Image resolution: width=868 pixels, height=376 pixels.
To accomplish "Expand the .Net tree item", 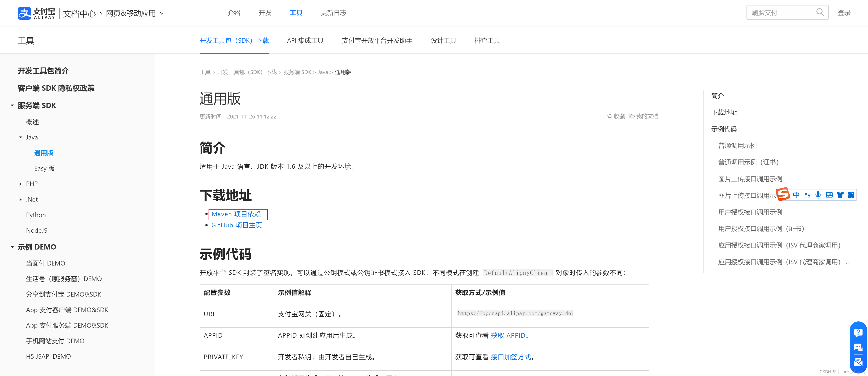I will 21,200.
